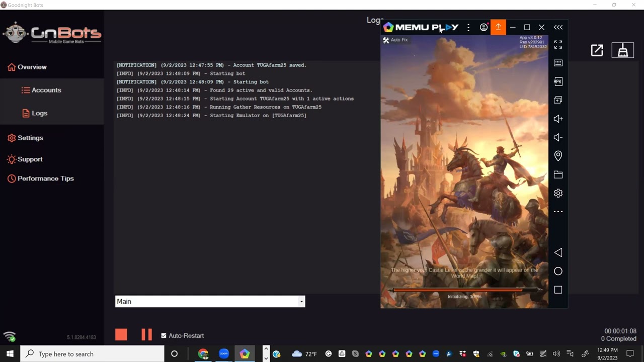Tap the Android recent apps square button
This screenshot has width=644, height=362.
click(x=558, y=290)
